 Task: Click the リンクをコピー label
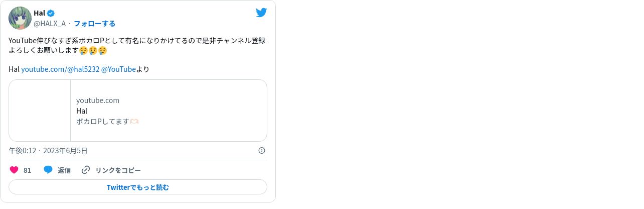pos(118,170)
